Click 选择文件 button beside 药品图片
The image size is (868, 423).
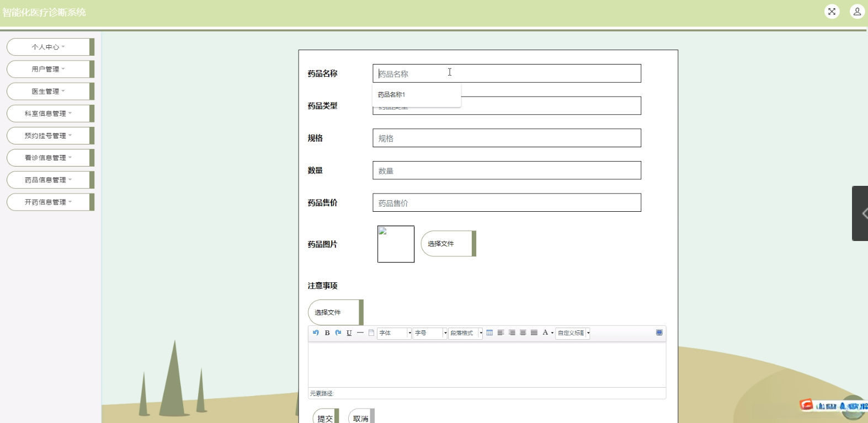point(448,244)
